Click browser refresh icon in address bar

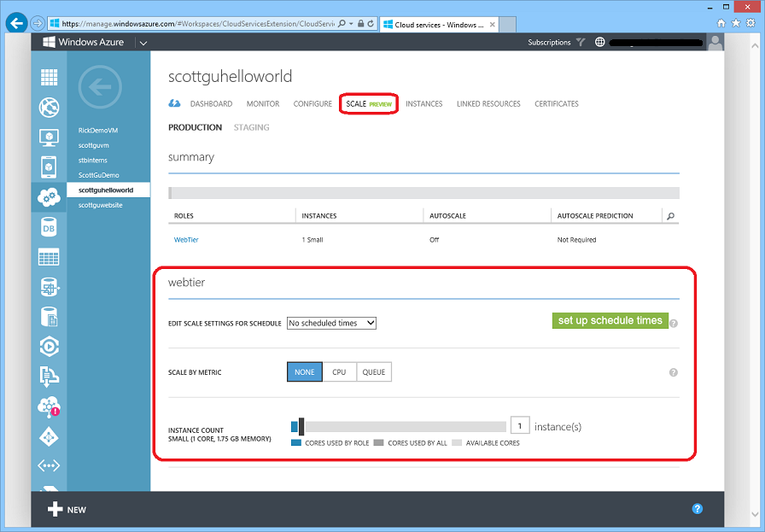pyautogui.click(x=371, y=23)
